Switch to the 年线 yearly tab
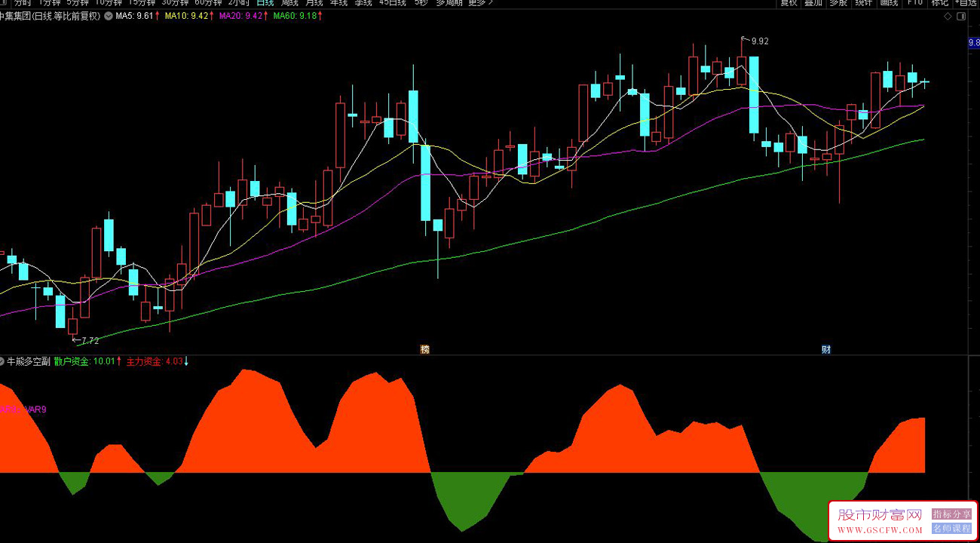980x543 pixels. point(339,3)
